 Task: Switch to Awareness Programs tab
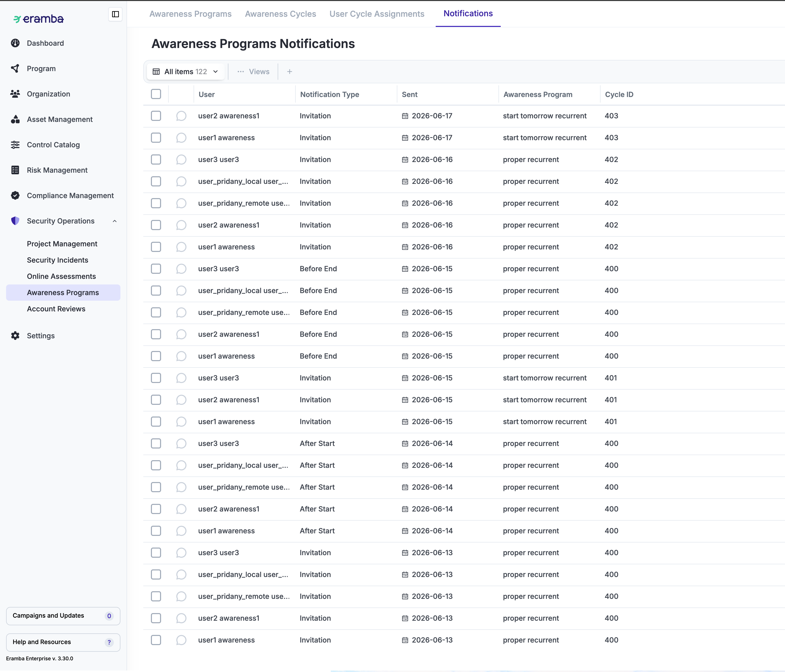(x=191, y=14)
